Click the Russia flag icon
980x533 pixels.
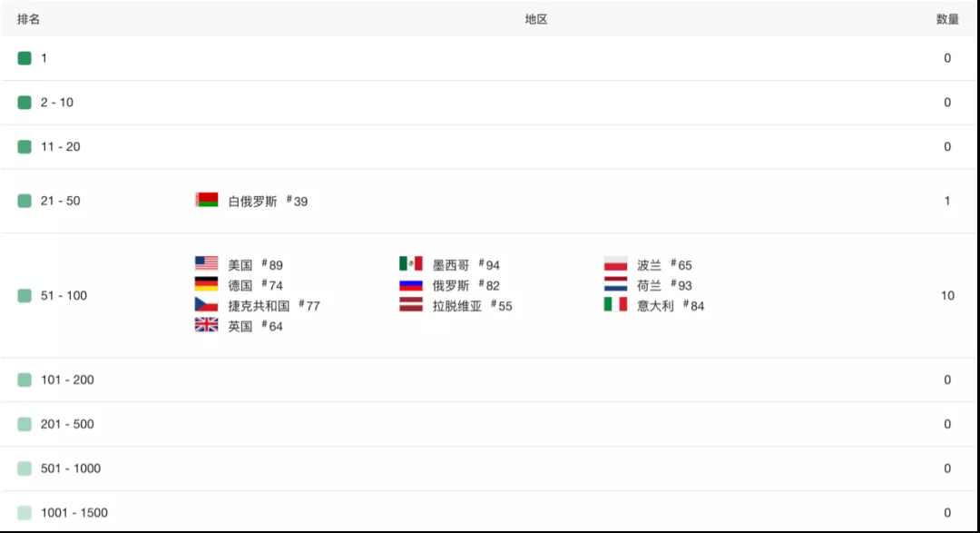(x=411, y=284)
